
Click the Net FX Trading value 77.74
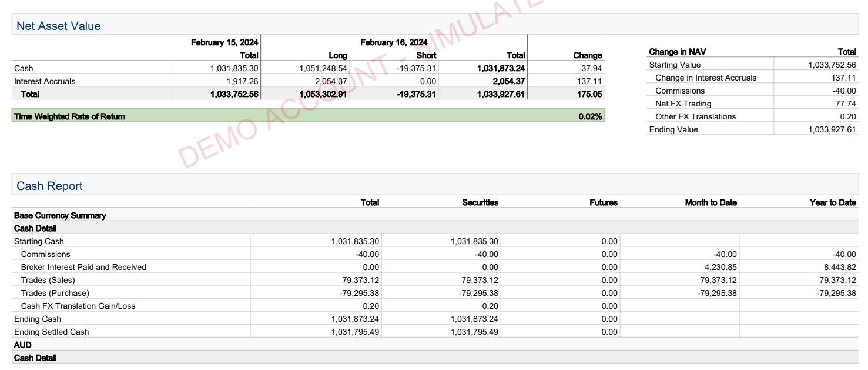pos(845,104)
